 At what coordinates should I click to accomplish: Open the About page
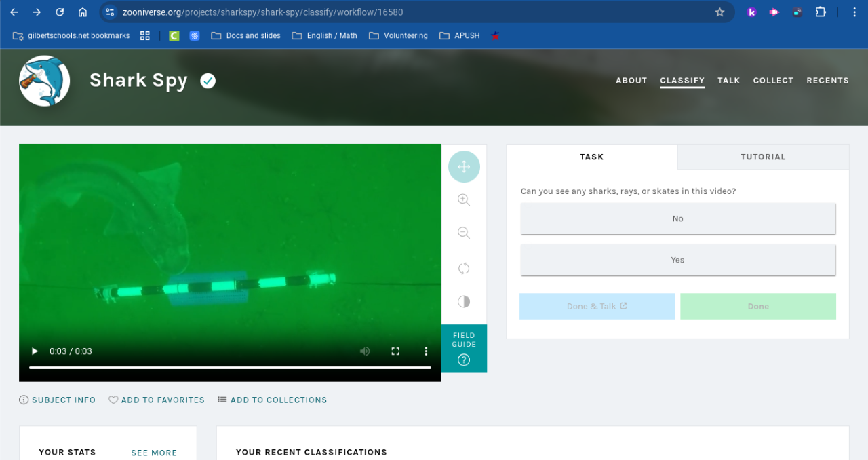pyautogui.click(x=631, y=81)
